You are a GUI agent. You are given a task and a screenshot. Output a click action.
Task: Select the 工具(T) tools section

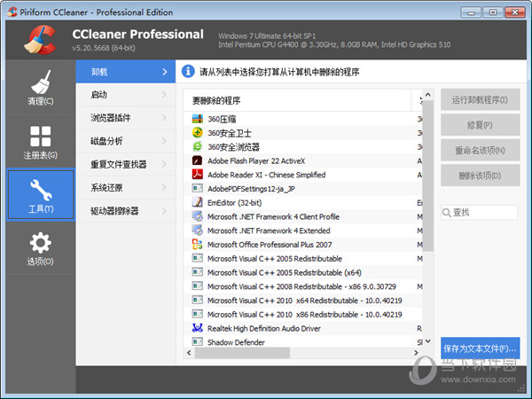click(41, 195)
